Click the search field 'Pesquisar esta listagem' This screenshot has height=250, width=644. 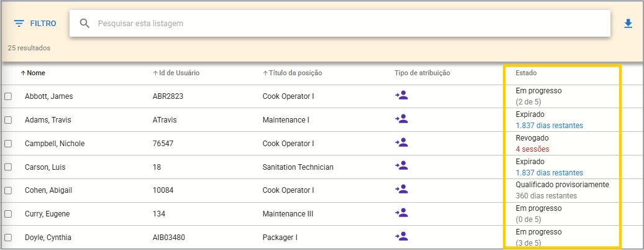348,24
